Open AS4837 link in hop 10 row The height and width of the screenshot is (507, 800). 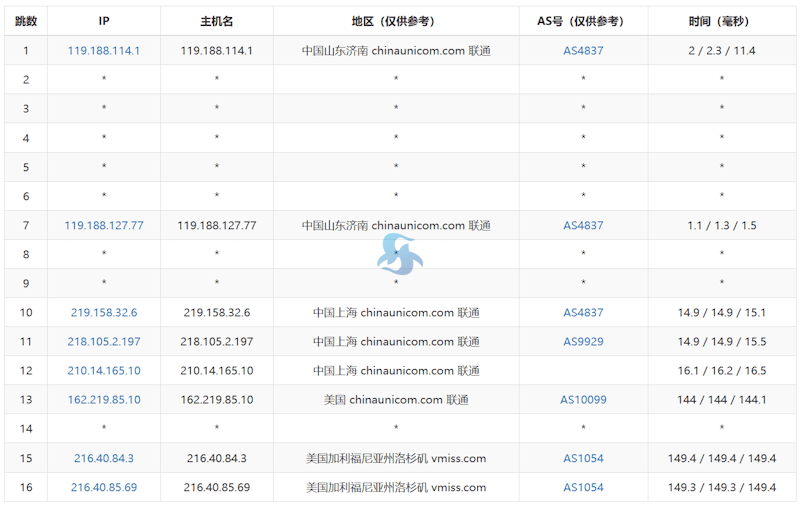point(583,313)
